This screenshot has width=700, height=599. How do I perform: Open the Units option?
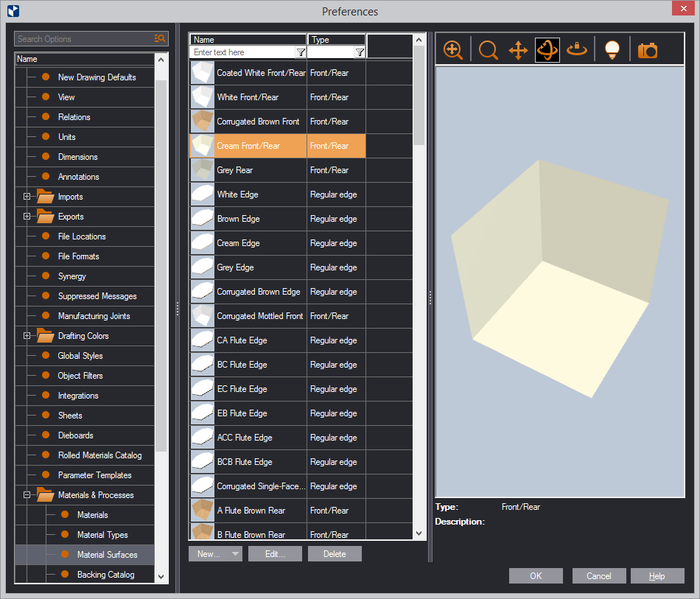66,137
